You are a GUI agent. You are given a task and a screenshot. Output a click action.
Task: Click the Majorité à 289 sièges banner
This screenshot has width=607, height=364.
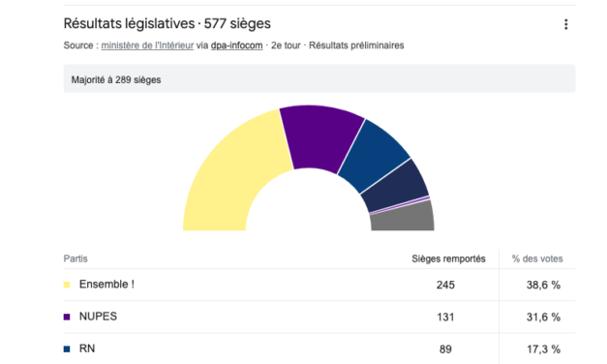[319, 78]
